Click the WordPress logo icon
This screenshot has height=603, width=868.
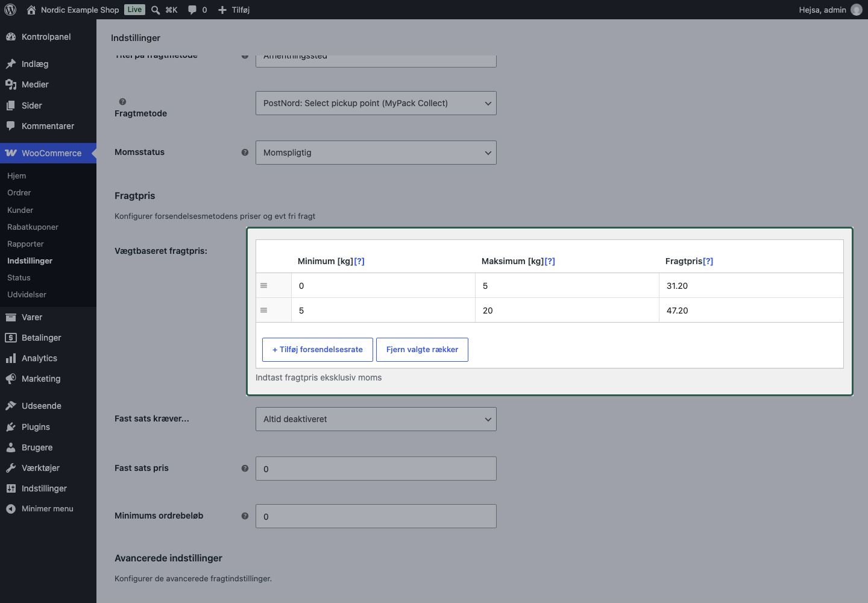point(10,10)
